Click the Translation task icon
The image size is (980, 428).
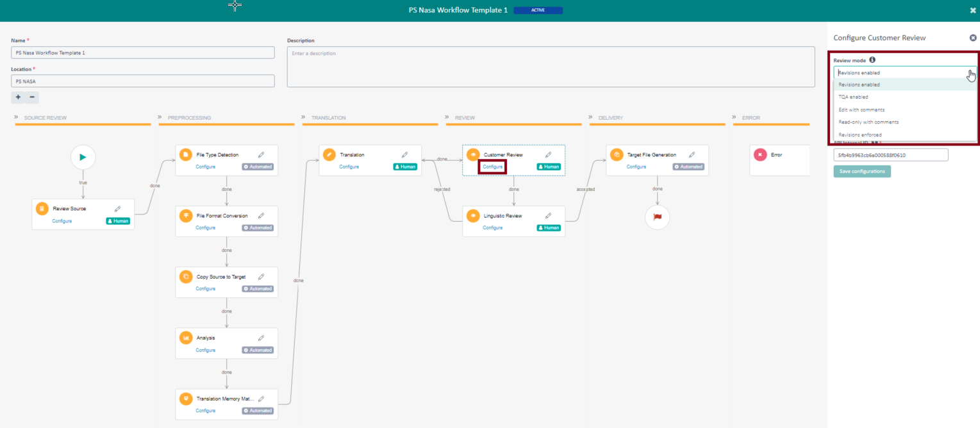tap(329, 154)
